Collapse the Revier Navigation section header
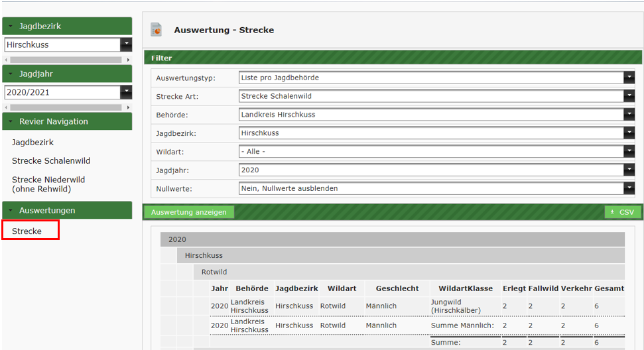644x350 pixels. pos(67,121)
